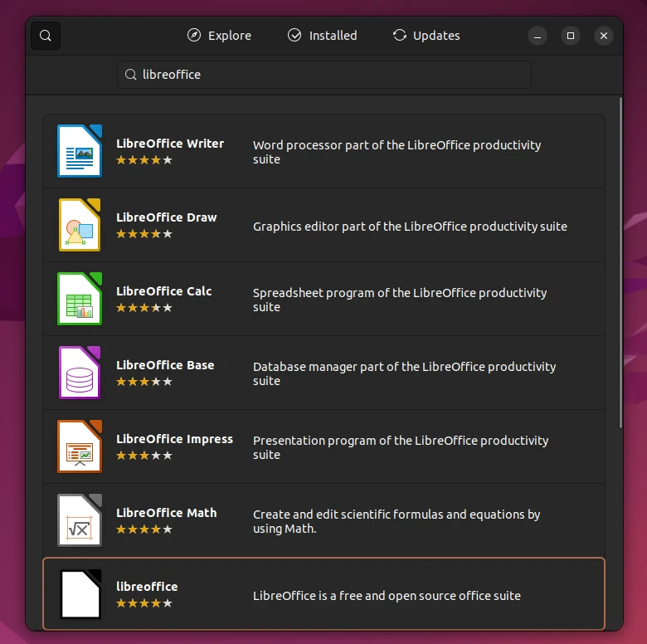Select the LibreOffice Base title
Screen dimensions: 647x644
pyautogui.click(x=165, y=365)
